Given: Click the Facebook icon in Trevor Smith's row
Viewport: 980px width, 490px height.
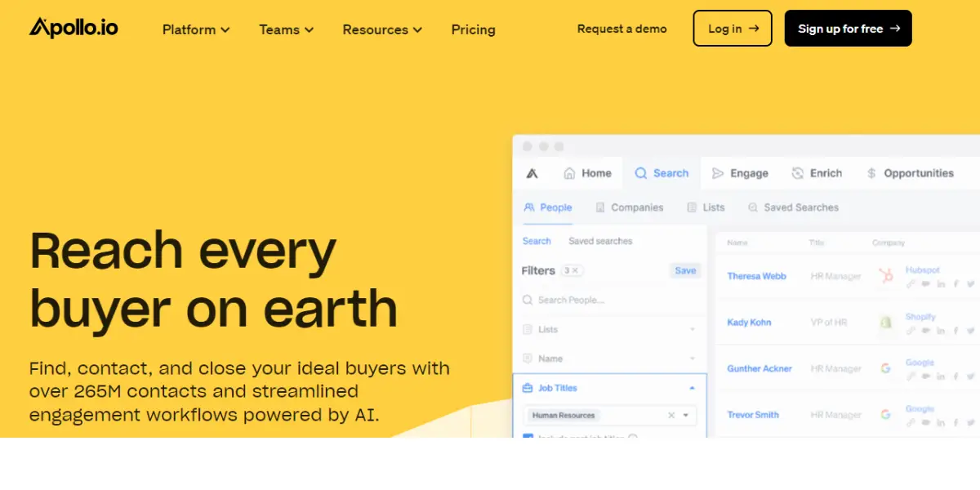Looking at the screenshot, I should tap(956, 423).
